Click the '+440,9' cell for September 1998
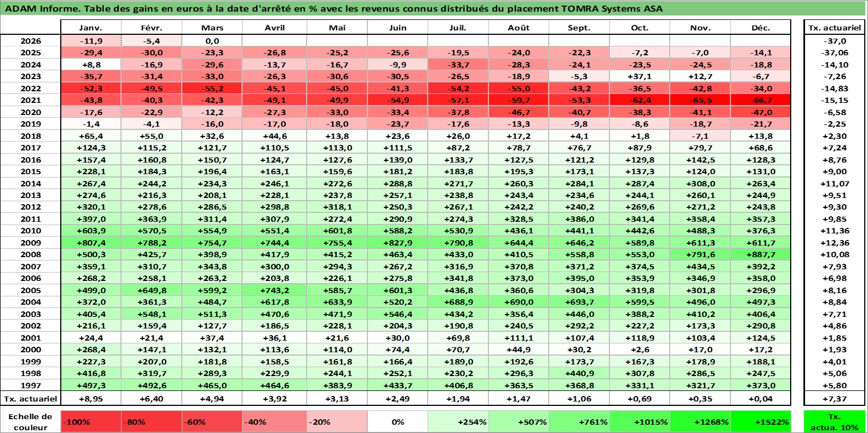Viewport: 868px width, 433px height. point(579,373)
